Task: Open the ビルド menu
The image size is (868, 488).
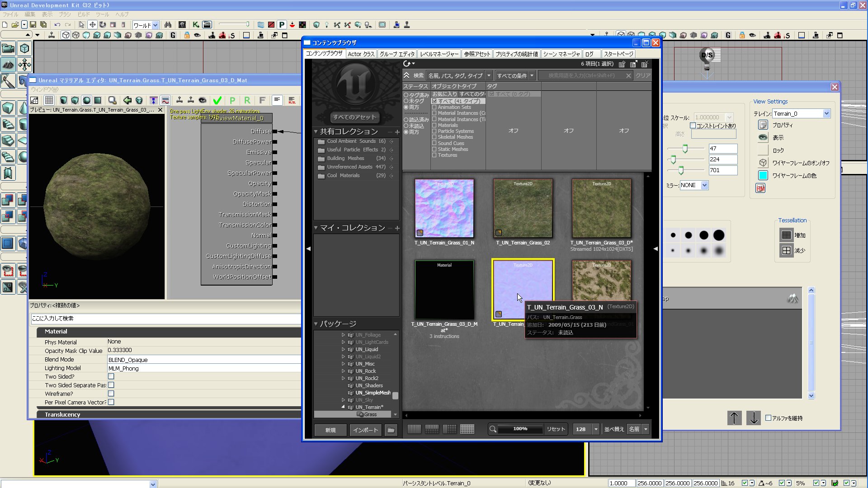Action: 84,14
